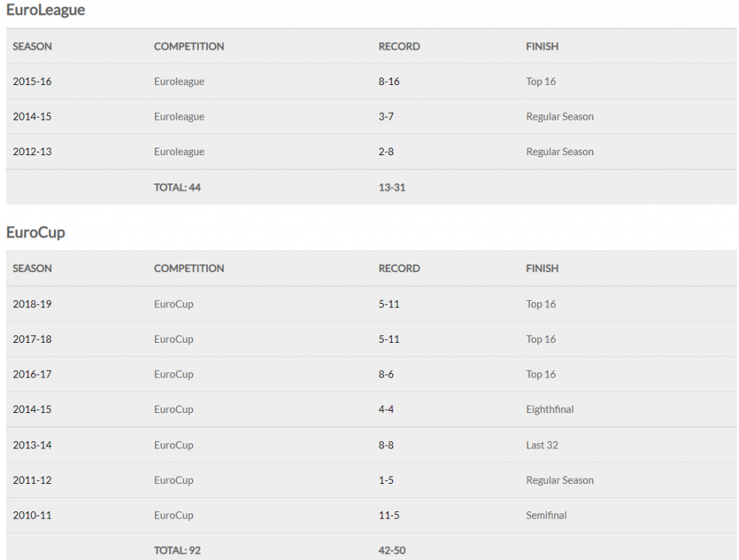Click the Last 32 finish cell
This screenshot has width=739, height=560.
(542, 445)
